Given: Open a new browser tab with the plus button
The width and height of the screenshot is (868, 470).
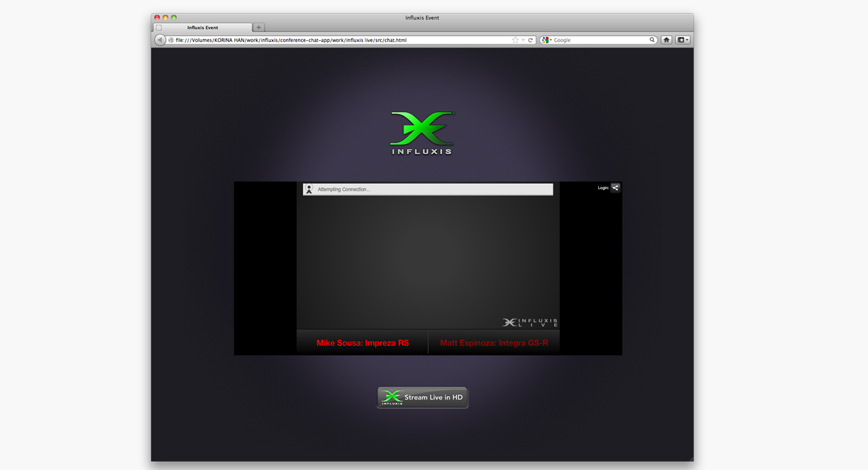Looking at the screenshot, I should (258, 27).
